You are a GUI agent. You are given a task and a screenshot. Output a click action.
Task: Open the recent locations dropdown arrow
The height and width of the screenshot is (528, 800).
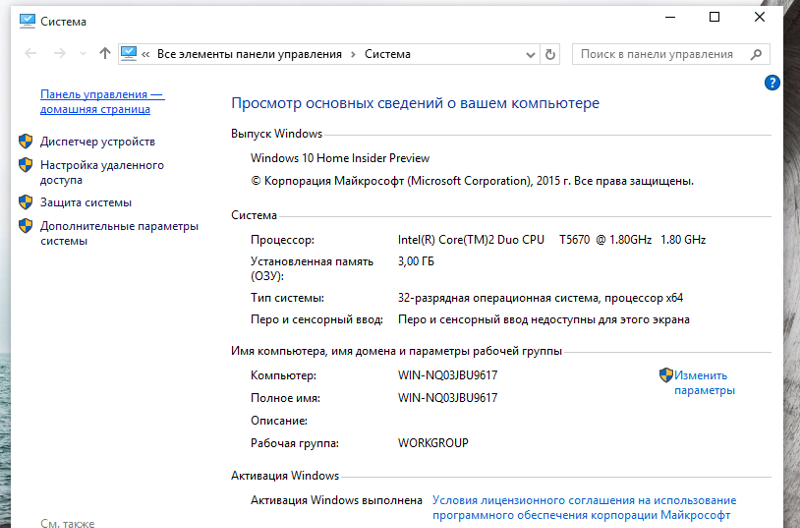pyautogui.click(x=83, y=54)
